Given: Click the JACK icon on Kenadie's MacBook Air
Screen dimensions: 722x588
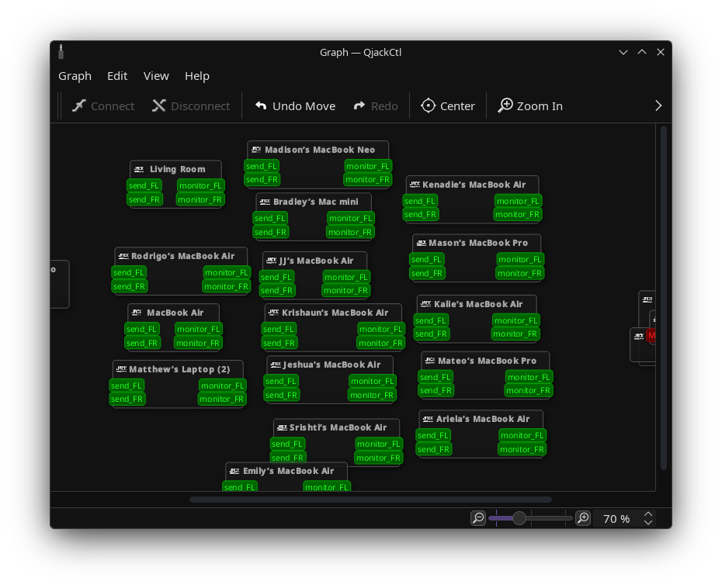Looking at the screenshot, I should (x=415, y=185).
